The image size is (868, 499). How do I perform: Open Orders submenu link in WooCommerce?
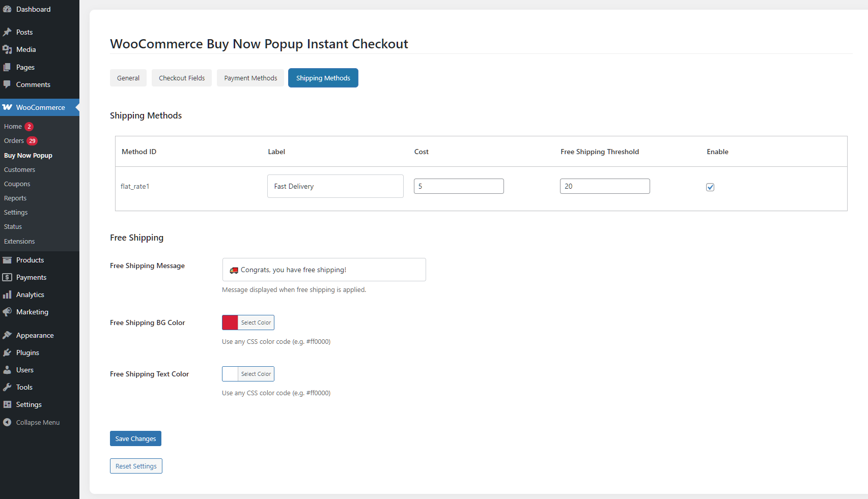(14, 141)
